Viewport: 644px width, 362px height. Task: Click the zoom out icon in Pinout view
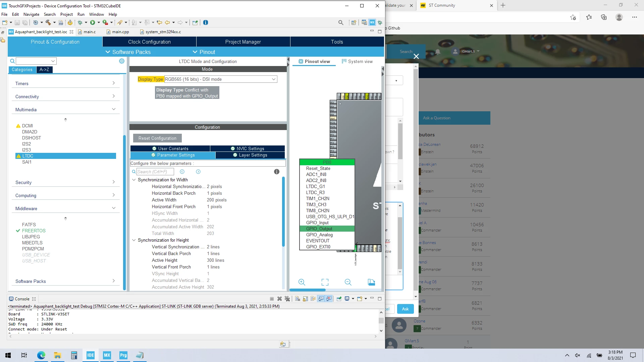[x=348, y=282]
